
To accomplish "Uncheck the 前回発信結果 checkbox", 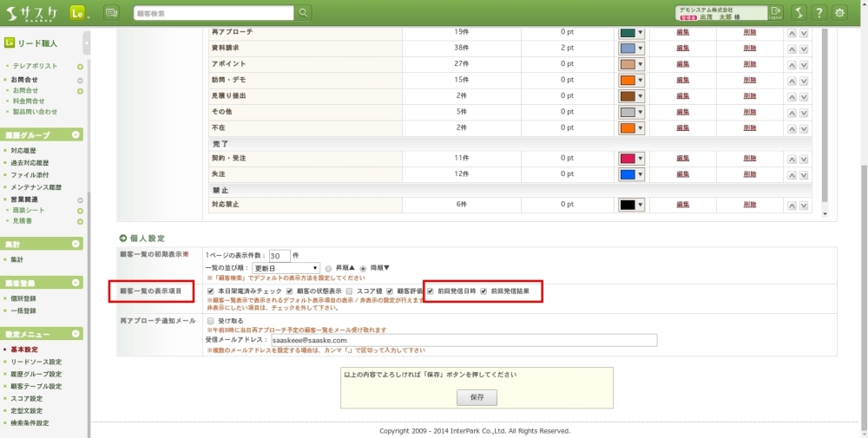I will 483,291.
